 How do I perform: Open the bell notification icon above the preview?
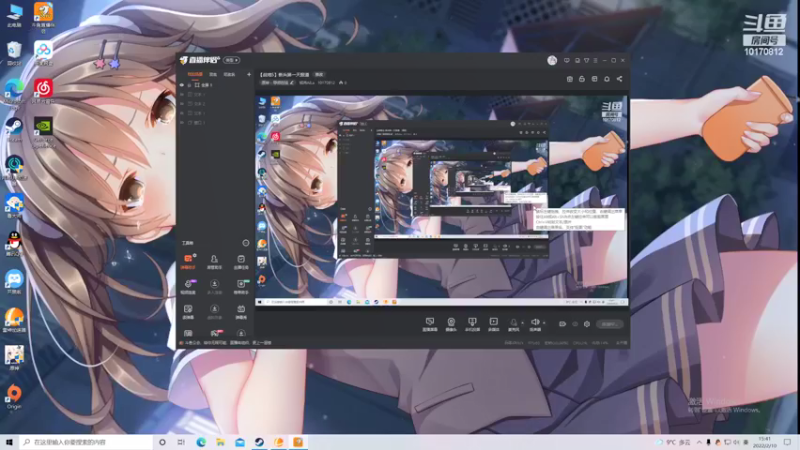click(607, 79)
